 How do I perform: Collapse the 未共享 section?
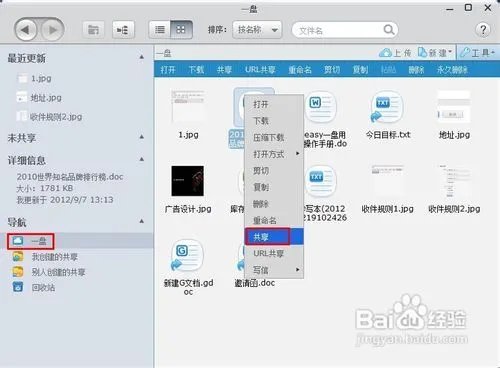click(142, 137)
